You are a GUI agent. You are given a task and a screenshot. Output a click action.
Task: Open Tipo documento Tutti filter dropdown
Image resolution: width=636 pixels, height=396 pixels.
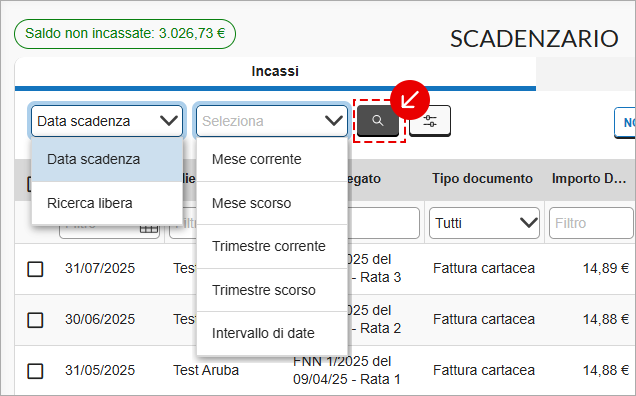[x=484, y=223]
